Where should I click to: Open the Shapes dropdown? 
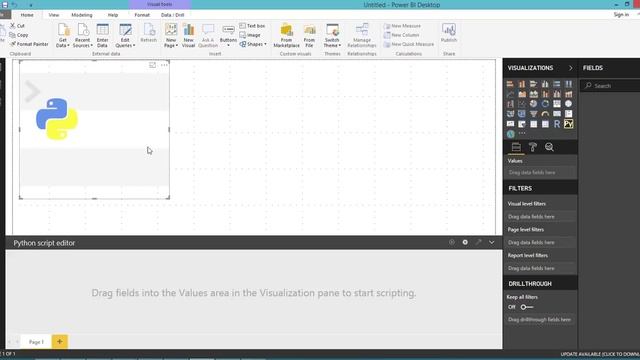point(253,44)
